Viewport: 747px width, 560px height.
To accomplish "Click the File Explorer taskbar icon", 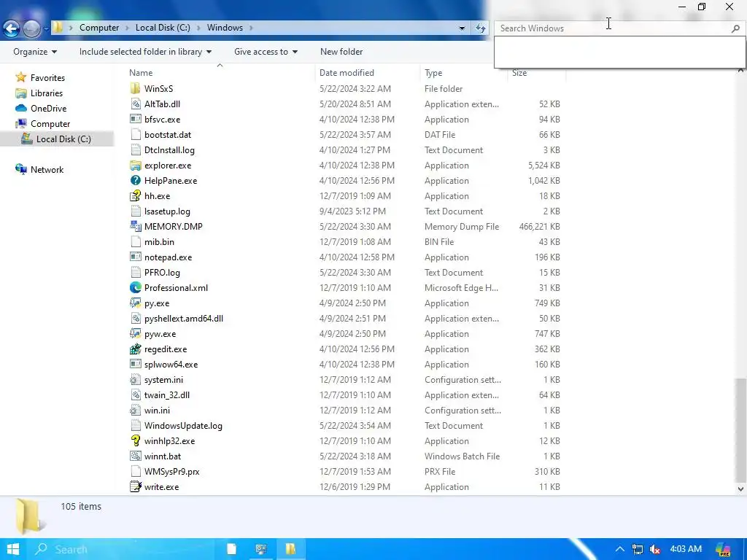I will tap(290, 549).
